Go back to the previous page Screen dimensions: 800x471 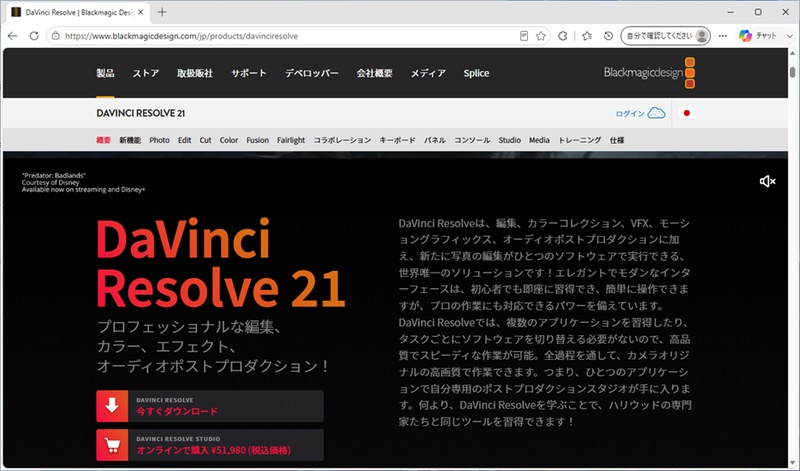pyautogui.click(x=13, y=36)
